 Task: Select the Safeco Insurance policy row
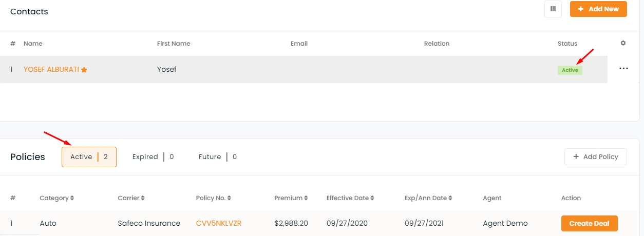point(322,223)
